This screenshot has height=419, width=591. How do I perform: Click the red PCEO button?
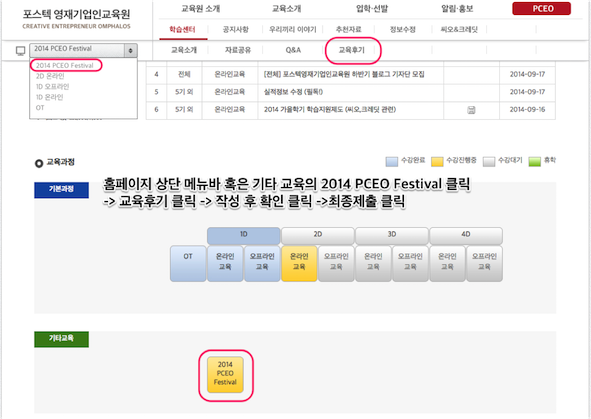pyautogui.click(x=542, y=8)
